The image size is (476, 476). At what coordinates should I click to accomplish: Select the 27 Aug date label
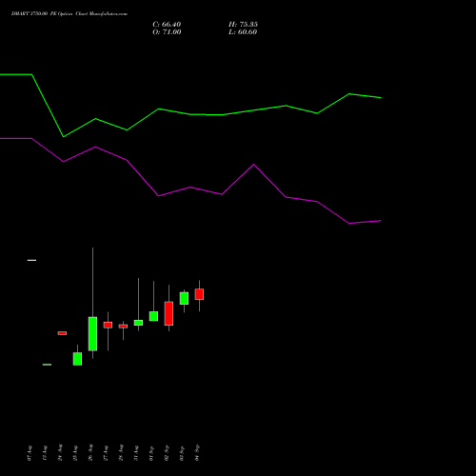106,453
